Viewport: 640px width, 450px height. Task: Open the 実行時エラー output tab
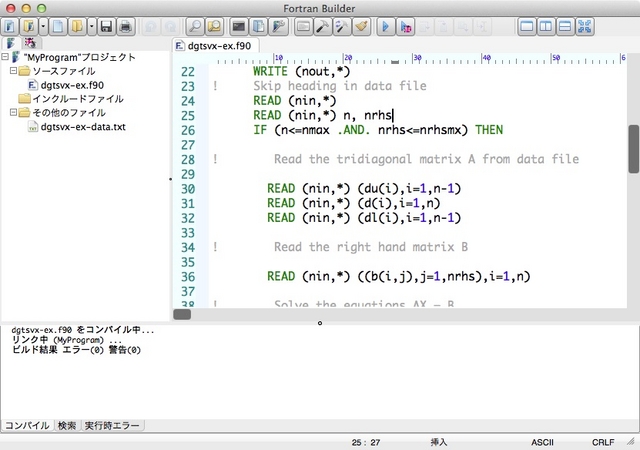point(112,425)
